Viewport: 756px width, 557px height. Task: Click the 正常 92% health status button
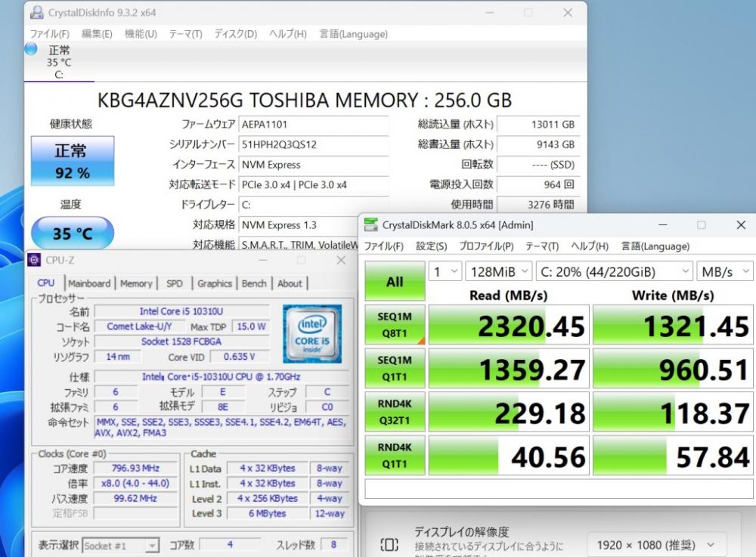coord(73,161)
